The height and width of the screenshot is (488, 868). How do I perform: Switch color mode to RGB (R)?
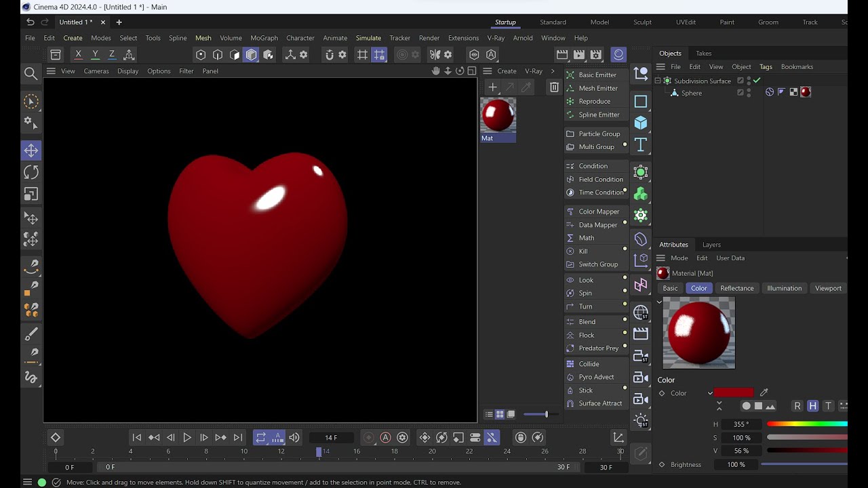[797, 406]
